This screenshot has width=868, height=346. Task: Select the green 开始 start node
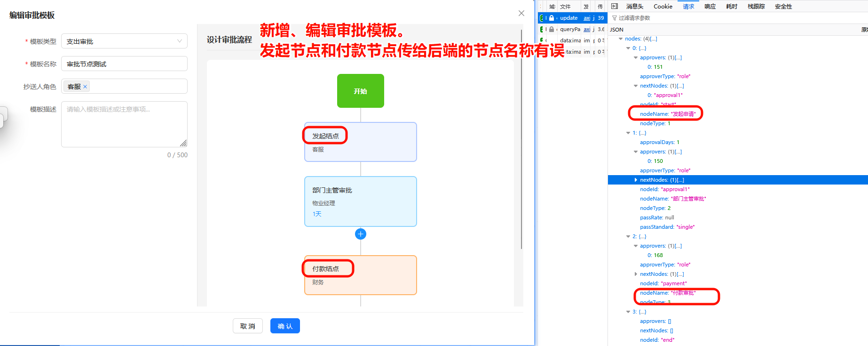(361, 91)
